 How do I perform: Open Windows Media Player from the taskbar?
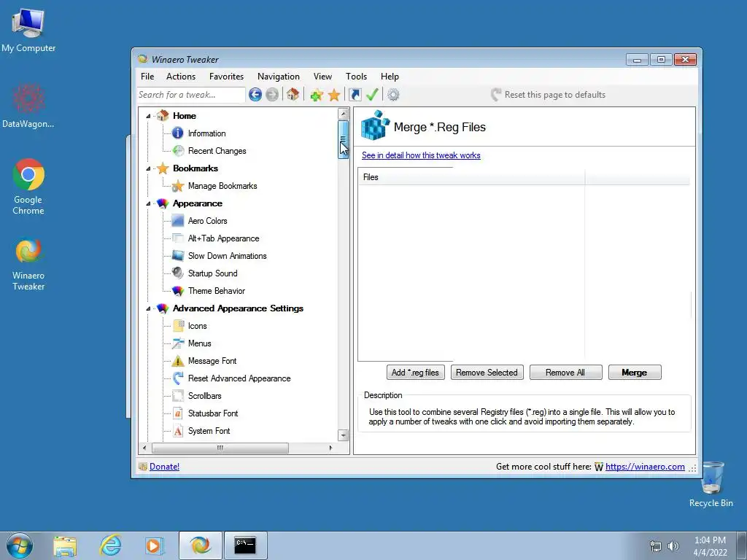154,545
